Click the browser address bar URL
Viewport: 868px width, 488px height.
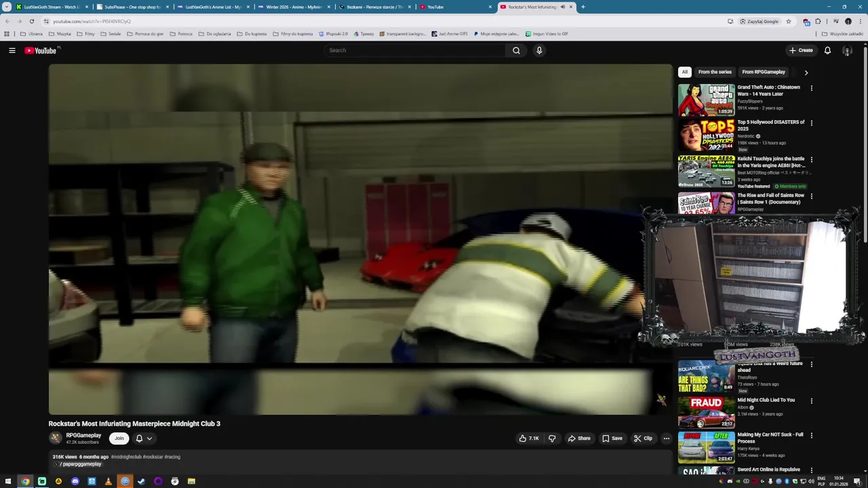pos(92,21)
